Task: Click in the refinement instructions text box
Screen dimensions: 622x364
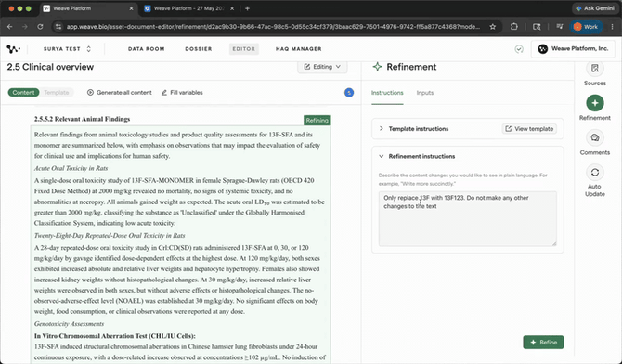Action: coord(467,219)
